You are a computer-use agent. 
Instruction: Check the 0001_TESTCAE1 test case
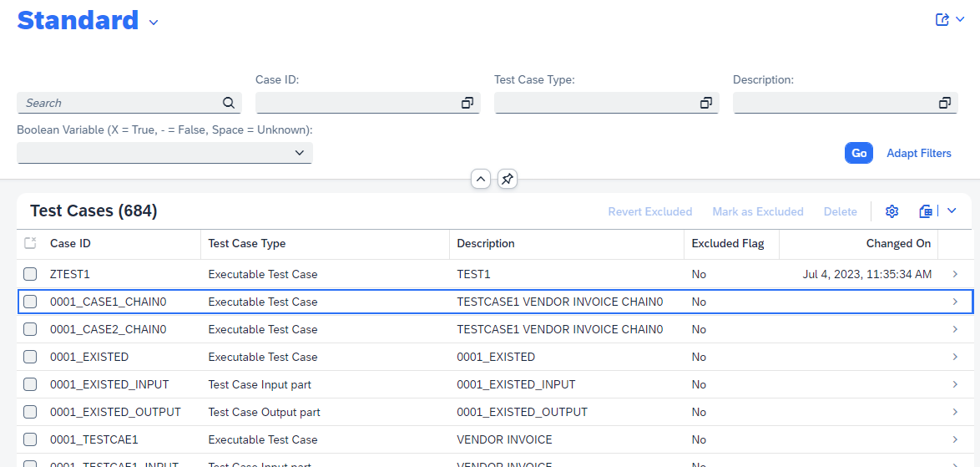click(30, 439)
